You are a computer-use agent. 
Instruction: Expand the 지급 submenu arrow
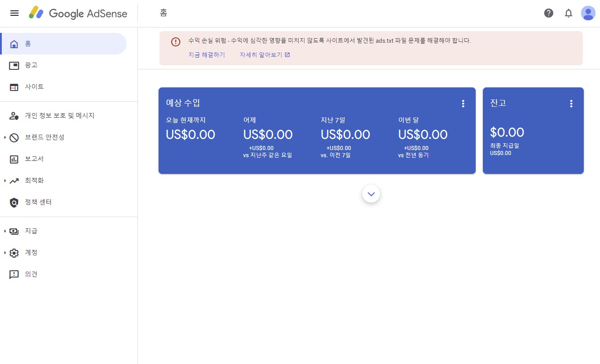click(x=5, y=231)
